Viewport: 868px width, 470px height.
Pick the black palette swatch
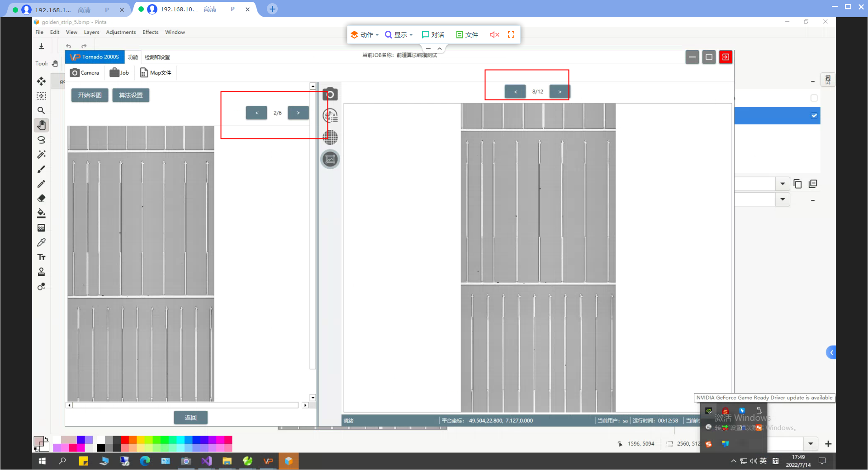coord(101,447)
